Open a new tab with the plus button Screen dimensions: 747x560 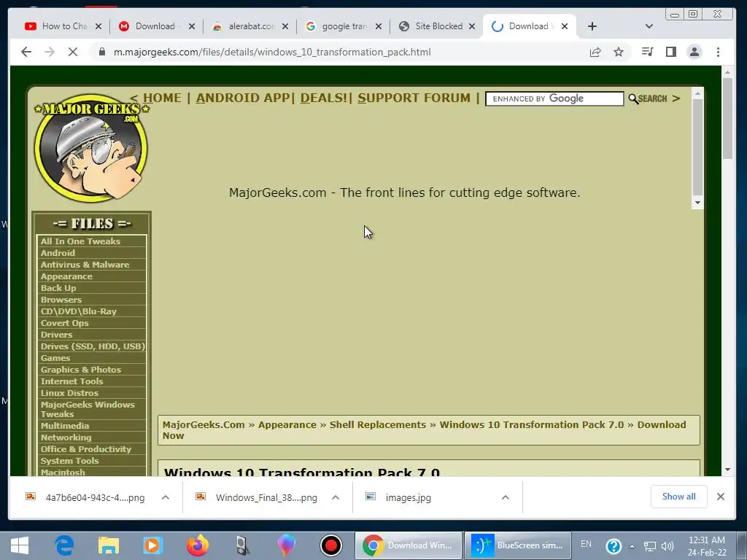click(x=592, y=26)
